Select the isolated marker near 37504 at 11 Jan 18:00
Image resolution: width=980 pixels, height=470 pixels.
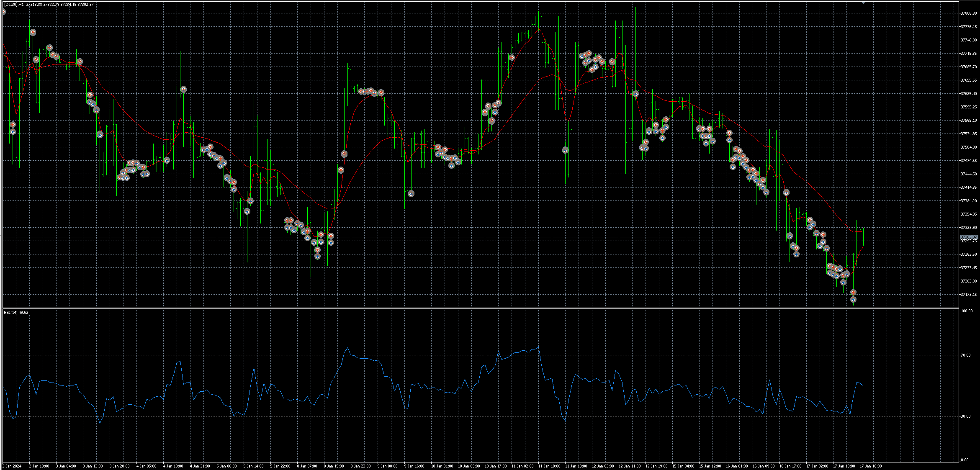tap(565, 150)
